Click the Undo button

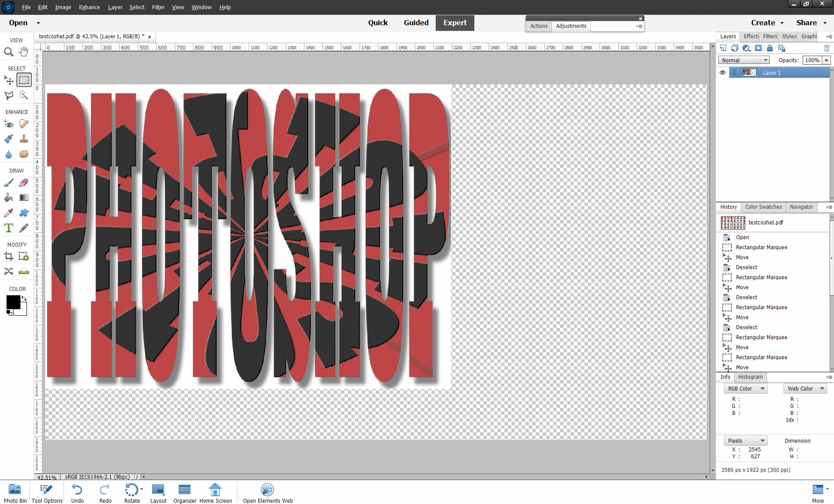[x=77, y=493]
